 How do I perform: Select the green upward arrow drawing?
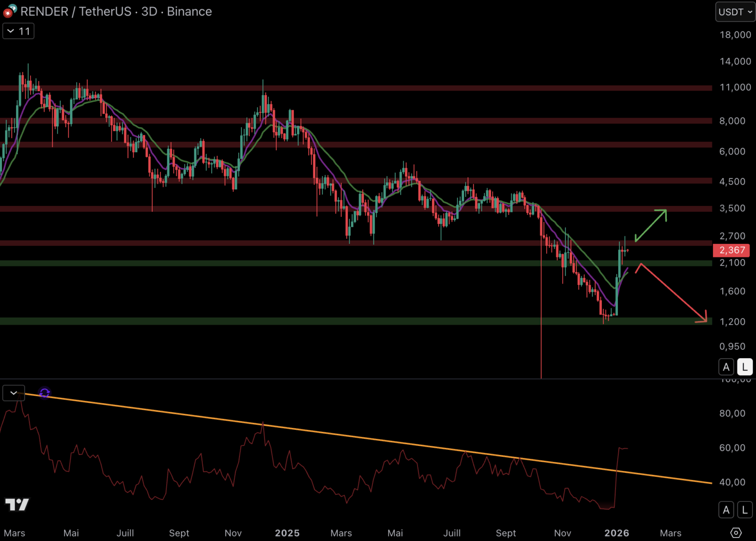pyautogui.click(x=651, y=225)
